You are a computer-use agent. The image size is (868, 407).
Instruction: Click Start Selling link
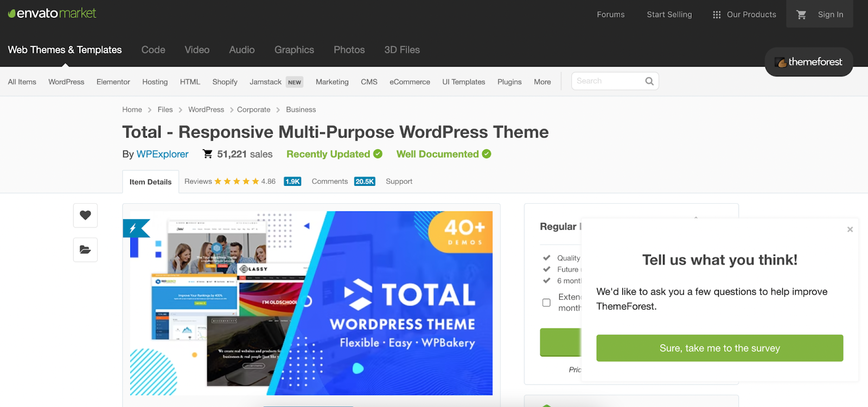(669, 15)
